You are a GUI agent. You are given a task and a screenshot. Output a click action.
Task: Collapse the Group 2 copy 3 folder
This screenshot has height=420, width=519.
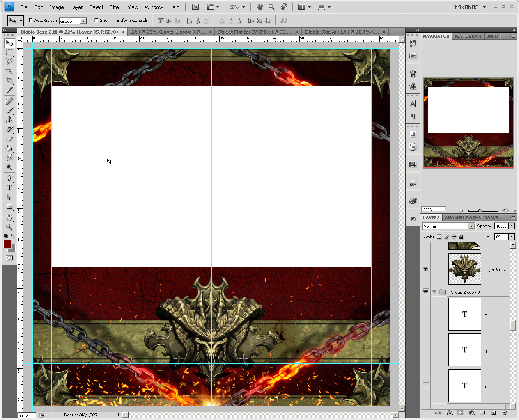pos(434,292)
